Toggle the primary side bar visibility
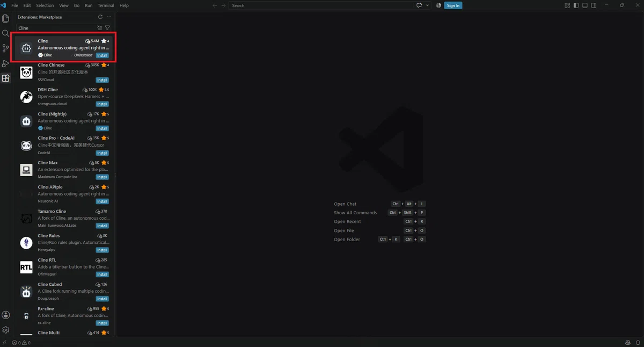 tap(576, 5)
